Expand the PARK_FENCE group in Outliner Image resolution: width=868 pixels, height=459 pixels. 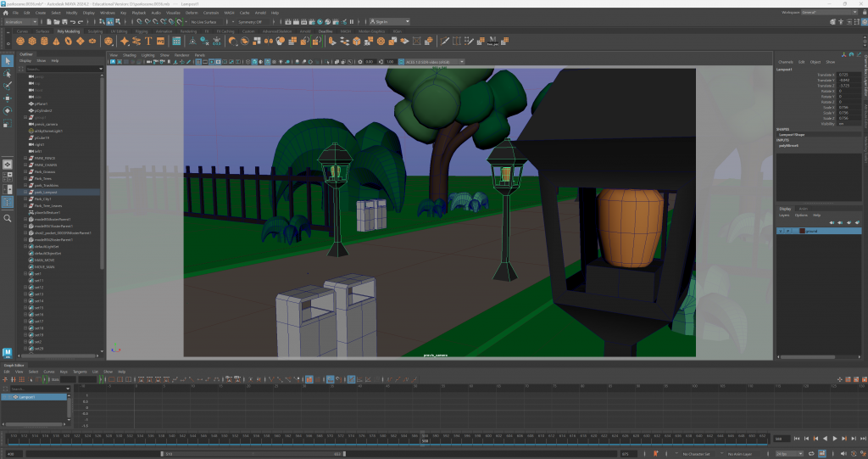pyautogui.click(x=26, y=159)
